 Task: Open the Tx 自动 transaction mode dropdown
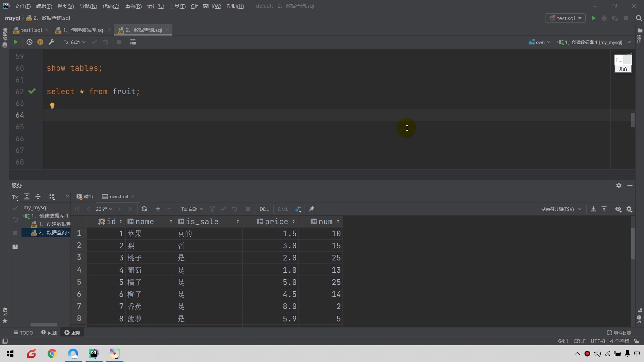click(x=74, y=42)
